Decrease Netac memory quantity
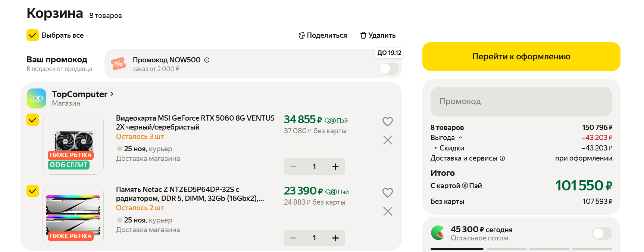 (293, 238)
